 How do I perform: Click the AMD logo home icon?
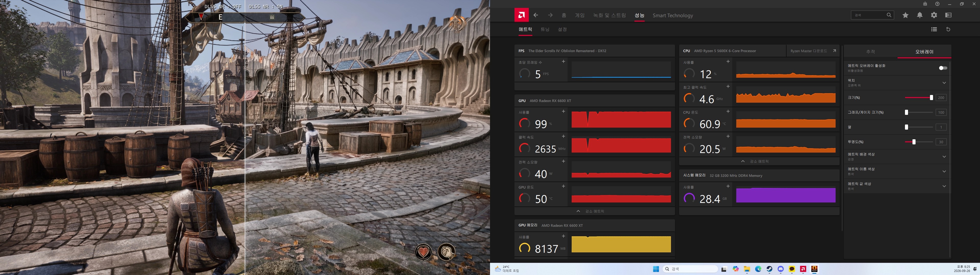click(x=521, y=15)
